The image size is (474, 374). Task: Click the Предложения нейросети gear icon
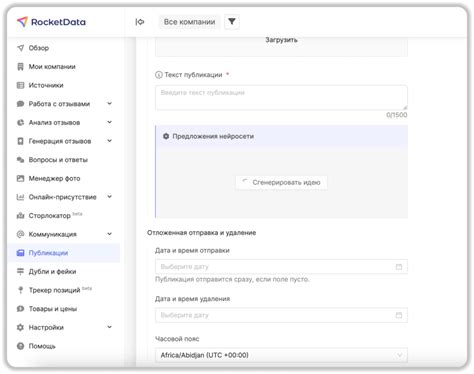coord(166,136)
